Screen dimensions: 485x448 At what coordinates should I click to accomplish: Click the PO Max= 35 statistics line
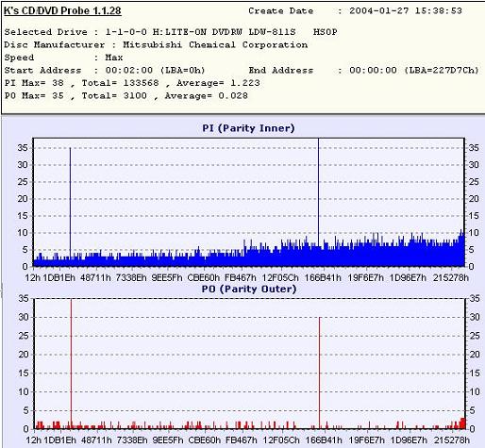click(x=126, y=95)
